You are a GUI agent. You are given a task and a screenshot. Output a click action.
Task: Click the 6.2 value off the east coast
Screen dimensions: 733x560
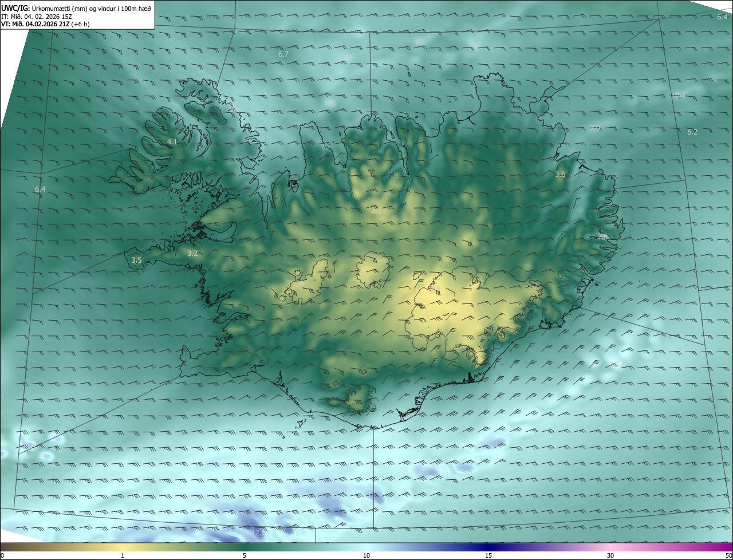coord(692,132)
